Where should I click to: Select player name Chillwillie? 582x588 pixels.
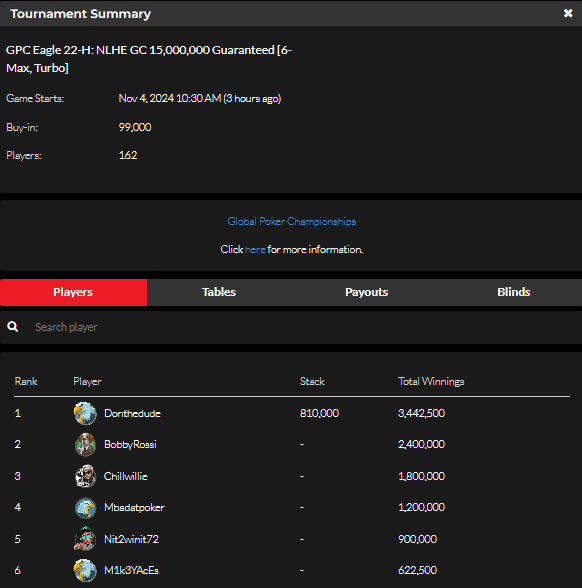click(126, 476)
